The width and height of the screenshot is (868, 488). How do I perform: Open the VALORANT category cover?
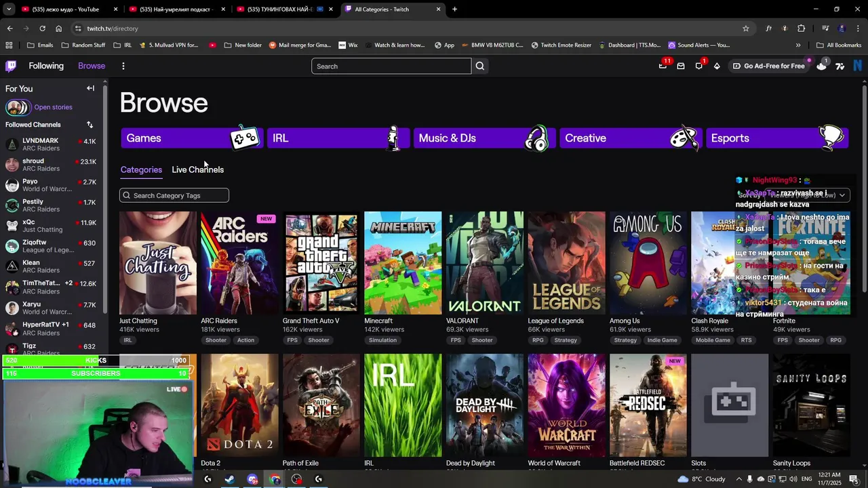(485, 263)
